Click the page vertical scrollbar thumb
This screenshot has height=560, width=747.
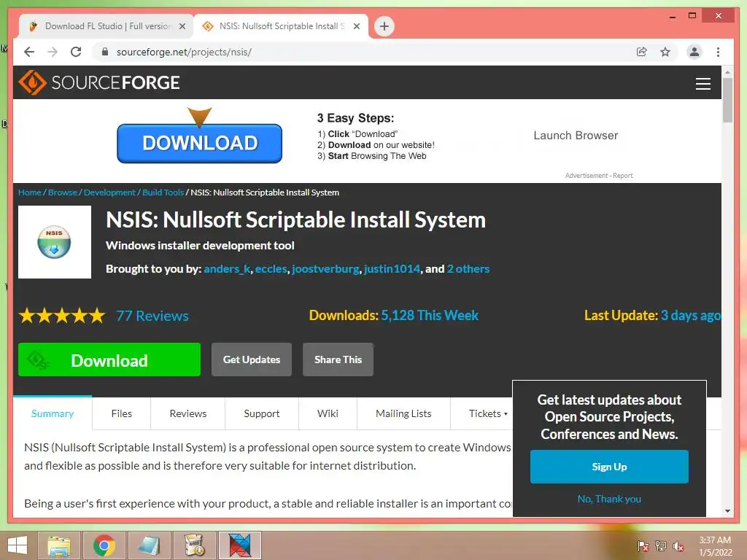tap(727, 100)
